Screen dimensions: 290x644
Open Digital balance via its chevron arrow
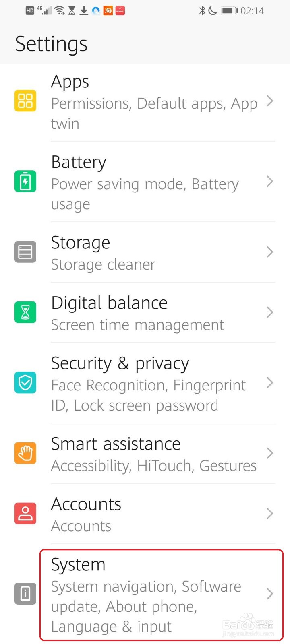[270, 312]
